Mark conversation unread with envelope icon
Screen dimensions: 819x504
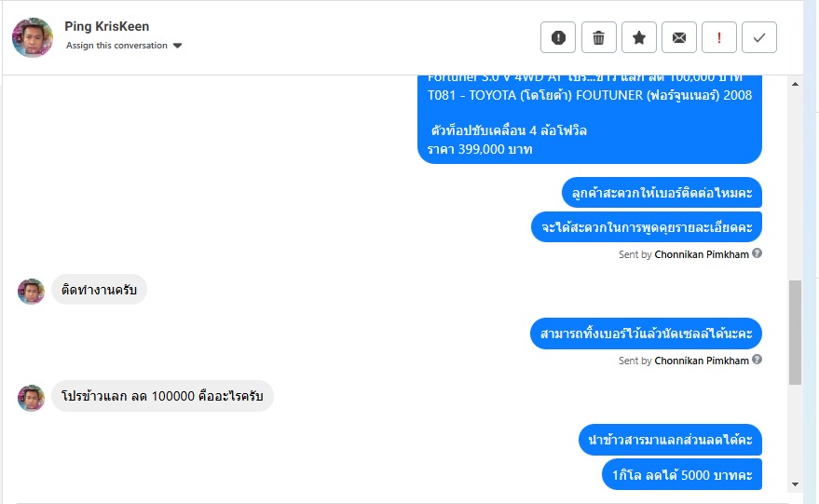click(x=679, y=37)
